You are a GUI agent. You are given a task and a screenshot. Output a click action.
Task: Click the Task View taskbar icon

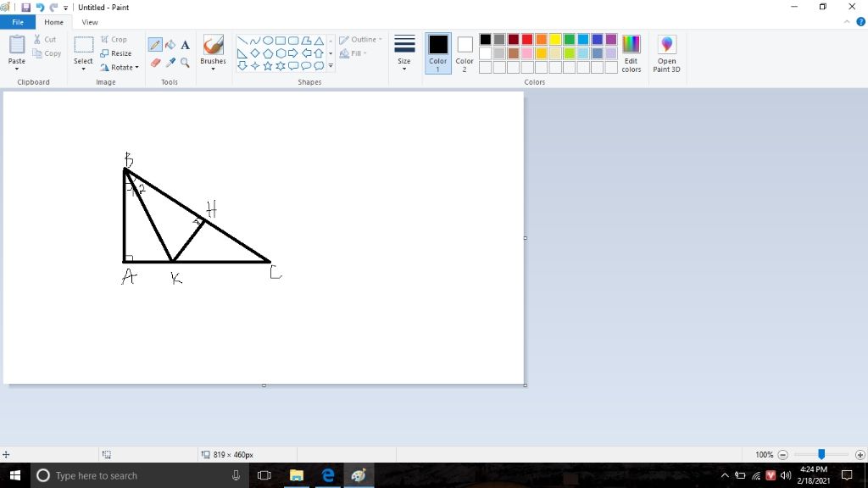pyautogui.click(x=264, y=476)
